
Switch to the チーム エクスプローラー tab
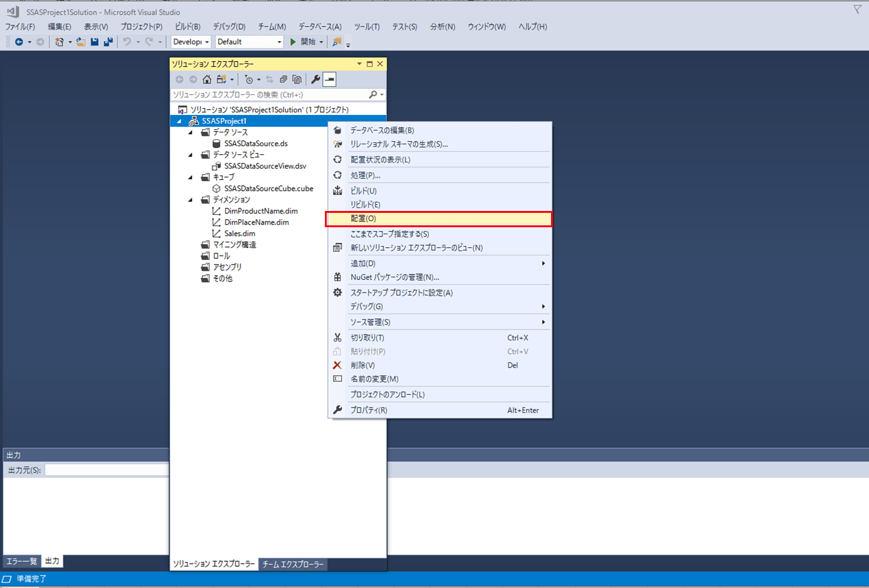click(293, 564)
